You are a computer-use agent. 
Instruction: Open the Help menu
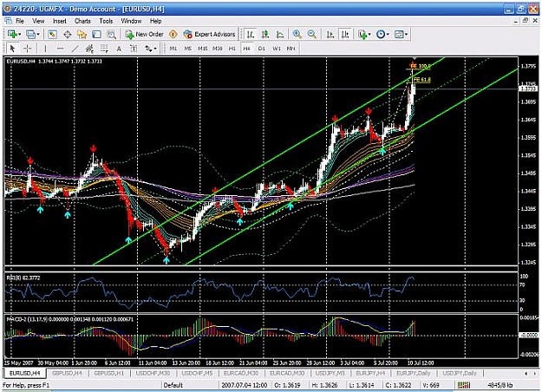[155, 21]
